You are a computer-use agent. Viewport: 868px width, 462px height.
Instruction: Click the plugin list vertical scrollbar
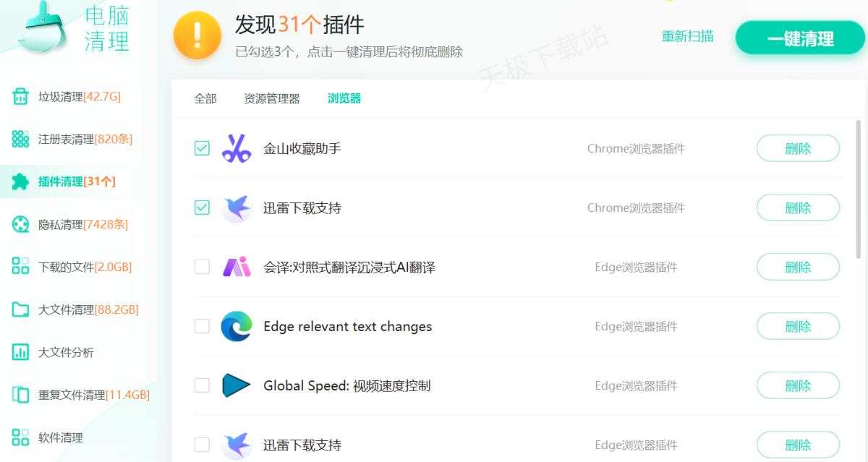click(x=859, y=189)
